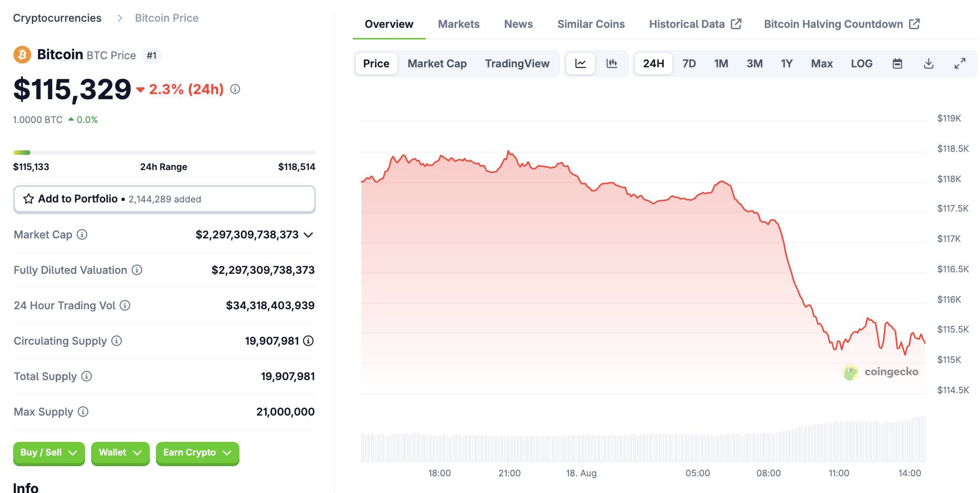Toggle LOG scale on chart

coord(862,63)
